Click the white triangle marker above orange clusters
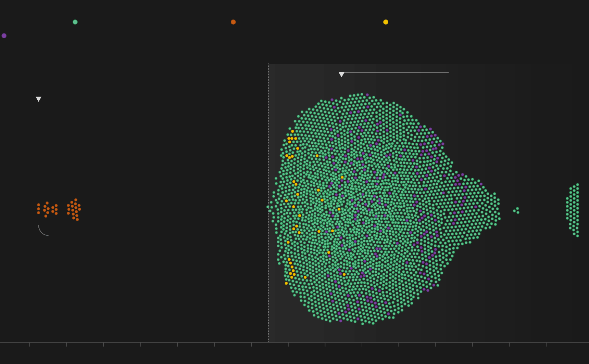The image size is (589, 364). [39, 99]
